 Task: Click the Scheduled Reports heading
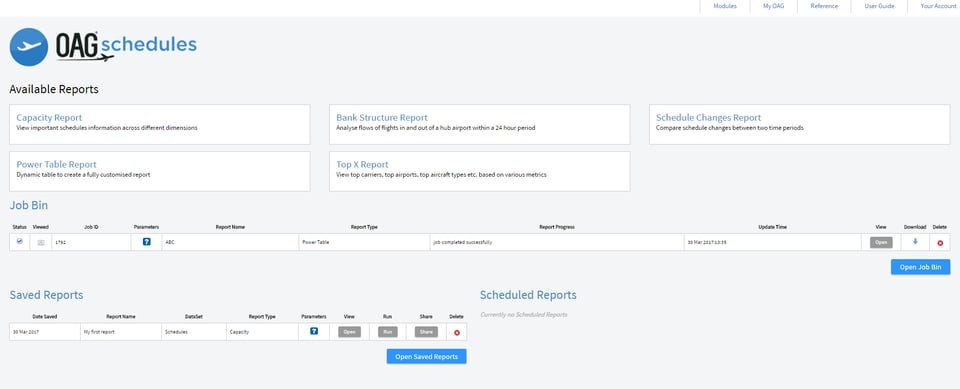[528, 295]
